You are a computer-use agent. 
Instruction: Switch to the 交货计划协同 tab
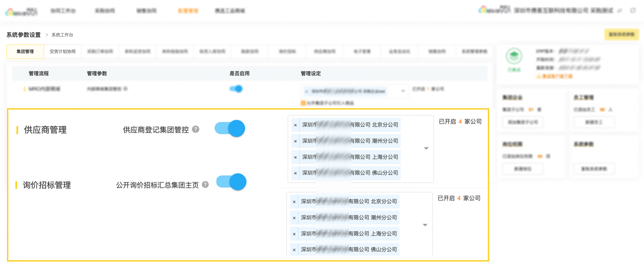tap(62, 52)
